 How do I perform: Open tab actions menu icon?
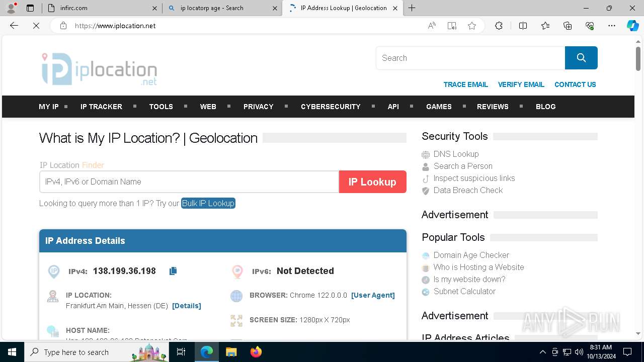30,8
